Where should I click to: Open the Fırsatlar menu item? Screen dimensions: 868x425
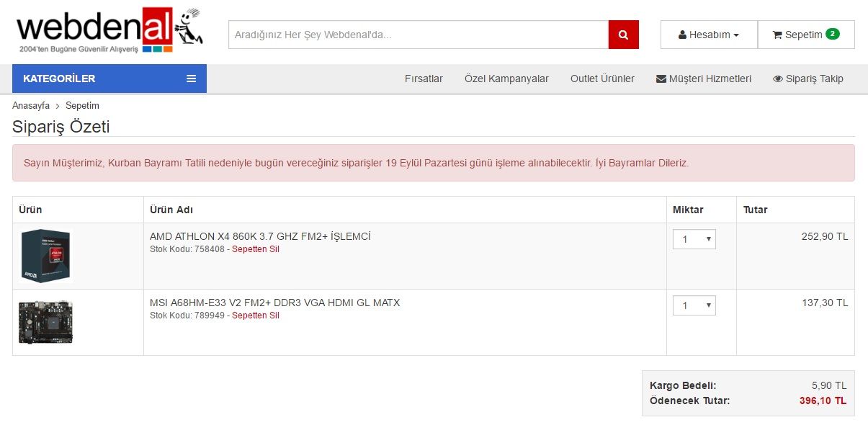(424, 79)
